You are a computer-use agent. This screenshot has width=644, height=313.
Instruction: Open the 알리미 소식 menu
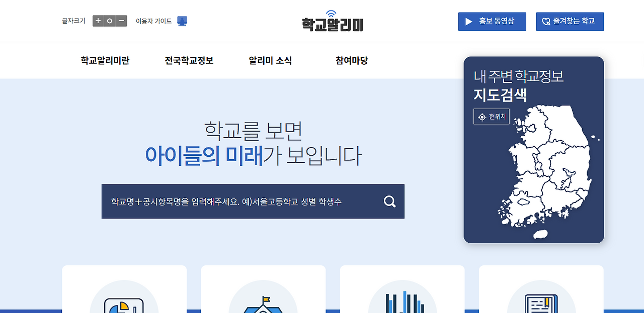tap(270, 60)
